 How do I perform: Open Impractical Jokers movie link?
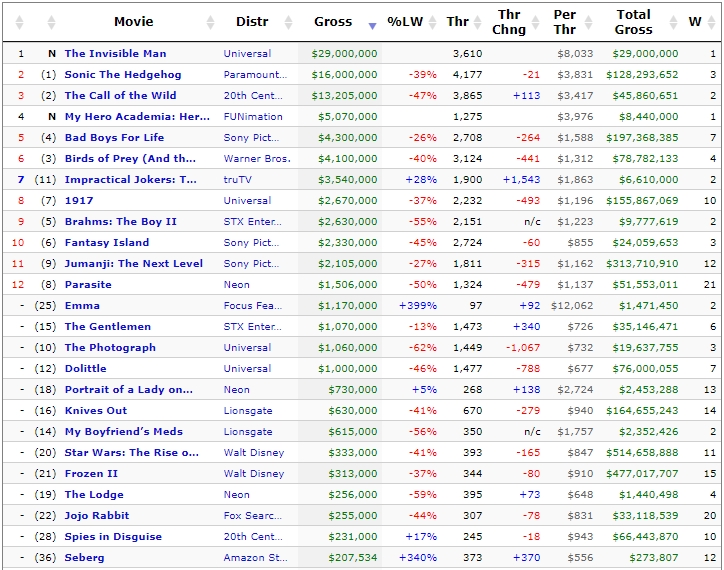click(131, 180)
